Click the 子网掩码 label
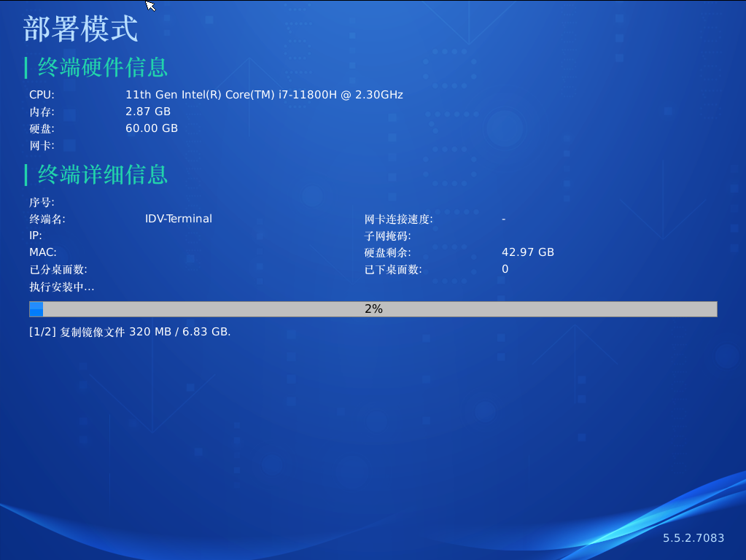The width and height of the screenshot is (746, 560). (x=388, y=236)
